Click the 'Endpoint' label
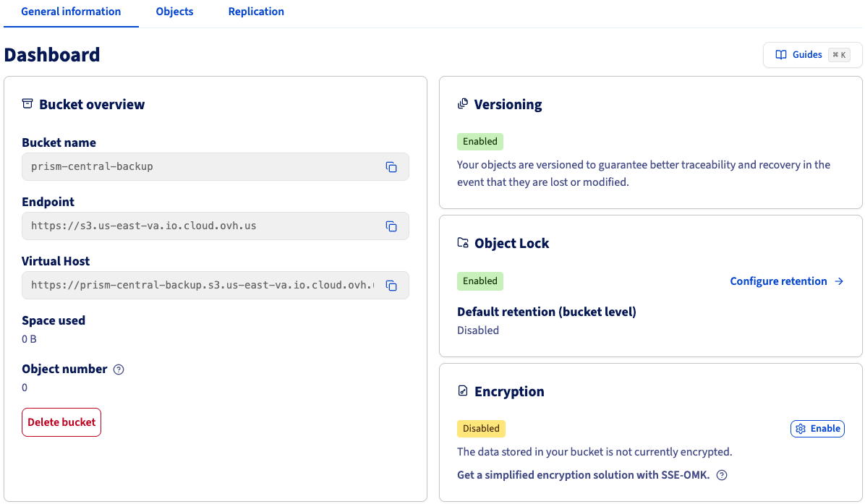Image resolution: width=865 pixels, height=504 pixels. click(x=48, y=202)
